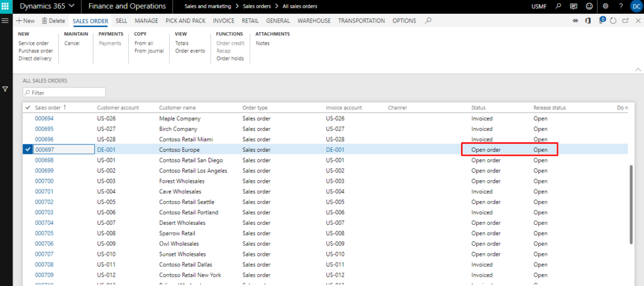Switch to the MANAGE tab
Screen dimensions: 644x286
point(146,21)
